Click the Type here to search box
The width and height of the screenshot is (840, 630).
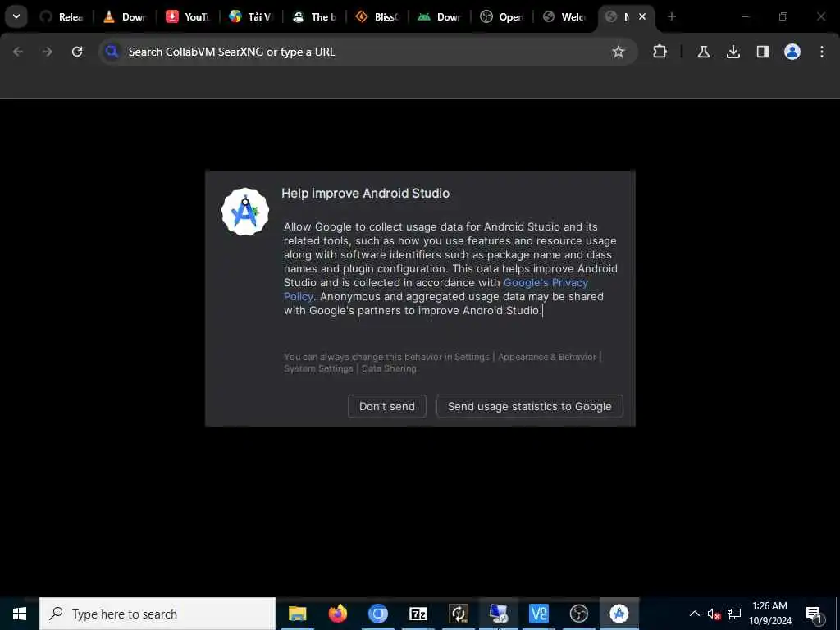tap(157, 614)
